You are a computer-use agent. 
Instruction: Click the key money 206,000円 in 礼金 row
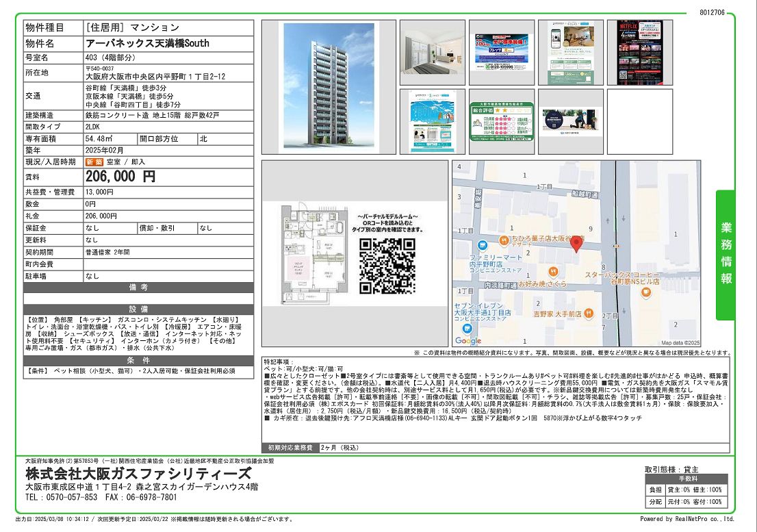point(101,216)
